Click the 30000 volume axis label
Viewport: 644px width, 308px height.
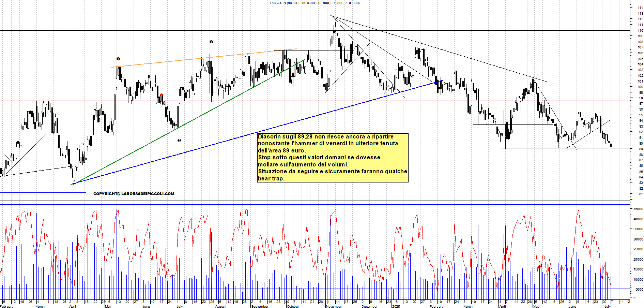tap(638, 239)
